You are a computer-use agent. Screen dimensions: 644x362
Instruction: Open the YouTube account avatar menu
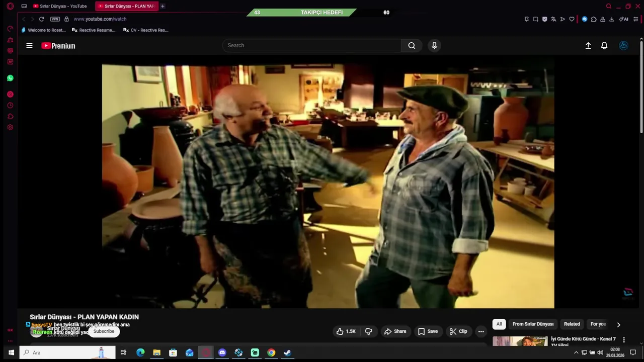[623, 46]
